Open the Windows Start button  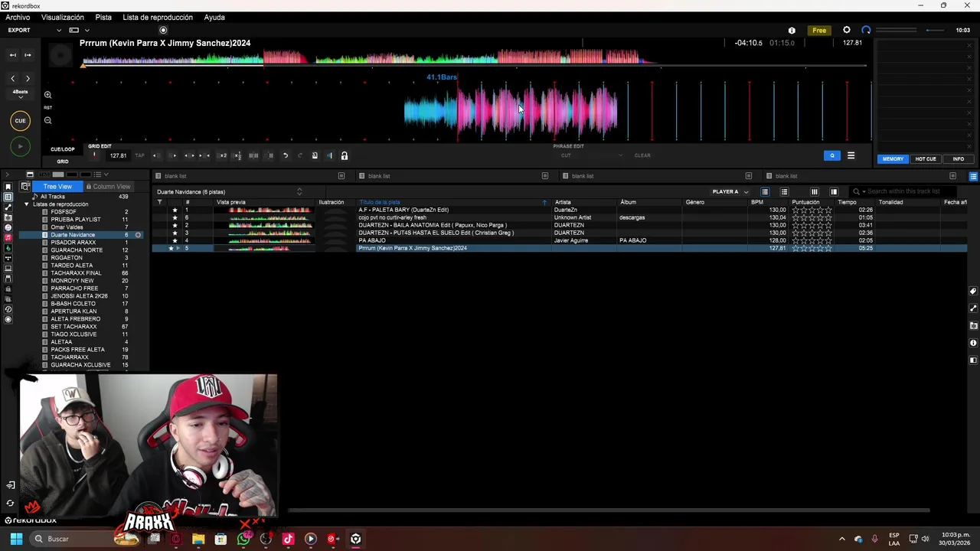click(16, 539)
